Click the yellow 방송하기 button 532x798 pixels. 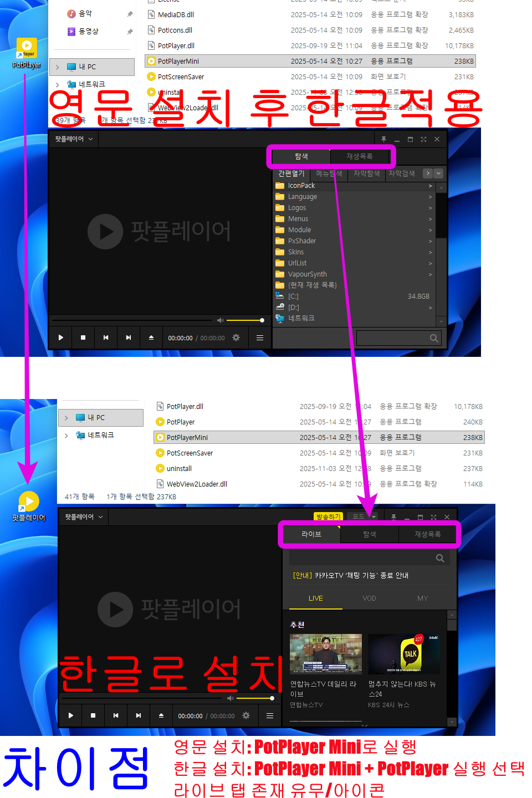click(328, 516)
